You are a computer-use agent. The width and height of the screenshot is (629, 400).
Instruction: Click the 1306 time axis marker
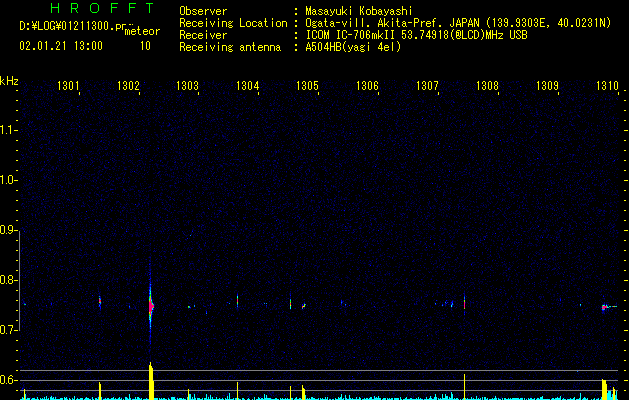pyautogui.click(x=367, y=86)
